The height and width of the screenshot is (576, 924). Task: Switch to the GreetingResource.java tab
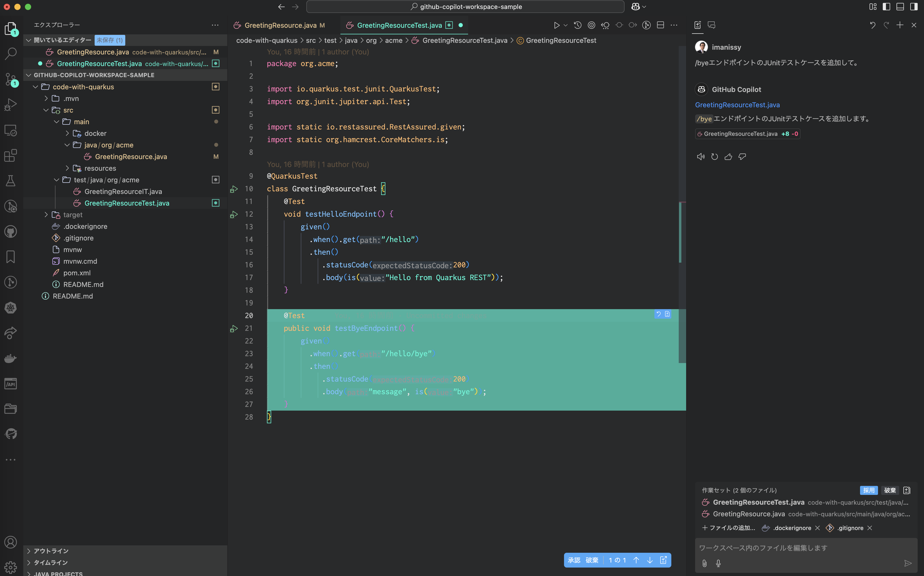click(x=280, y=25)
